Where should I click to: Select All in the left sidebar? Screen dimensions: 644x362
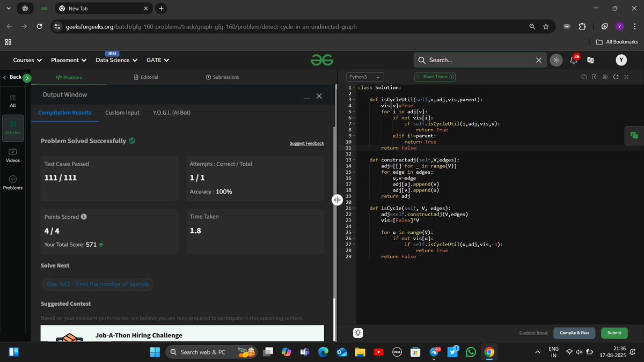tap(13, 101)
